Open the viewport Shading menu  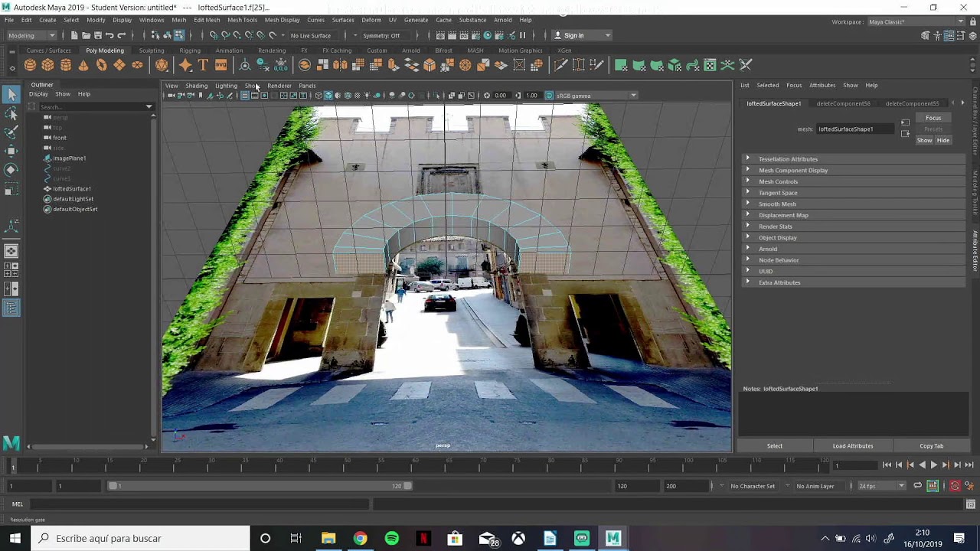click(x=196, y=86)
